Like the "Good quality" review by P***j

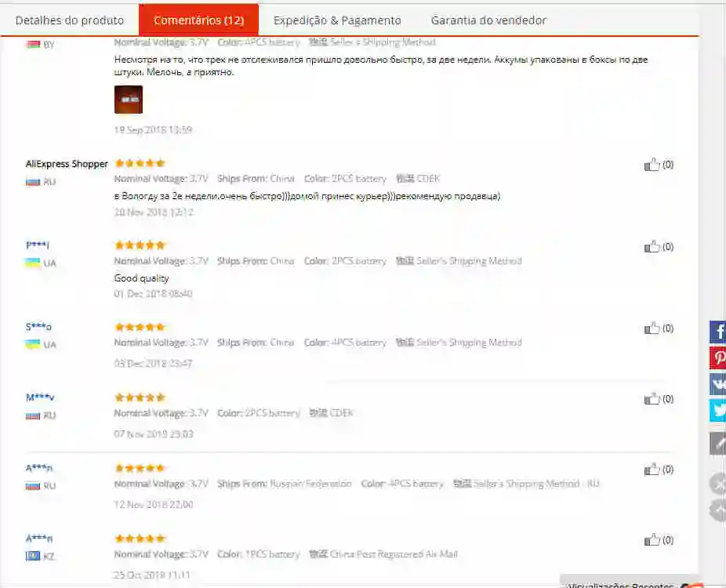coord(652,246)
